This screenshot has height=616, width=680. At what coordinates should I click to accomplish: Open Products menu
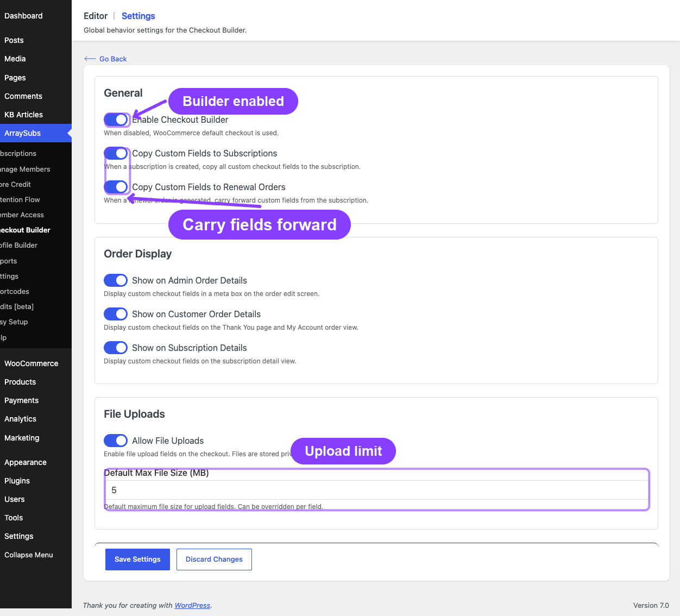coord(36,382)
